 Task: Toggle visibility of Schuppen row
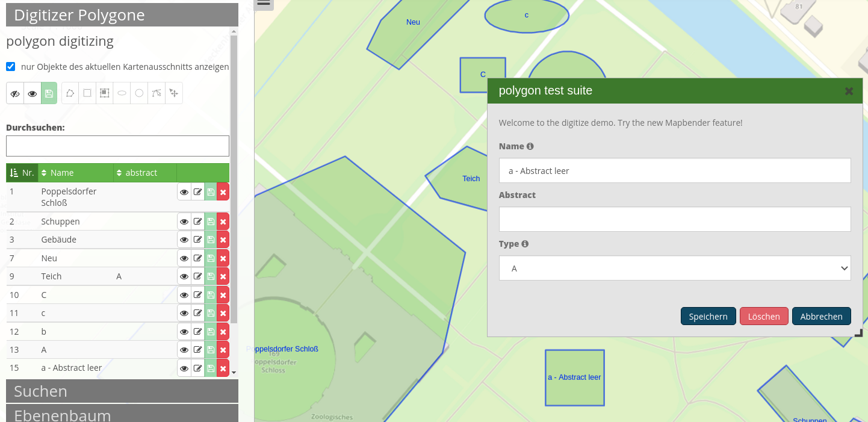(184, 222)
